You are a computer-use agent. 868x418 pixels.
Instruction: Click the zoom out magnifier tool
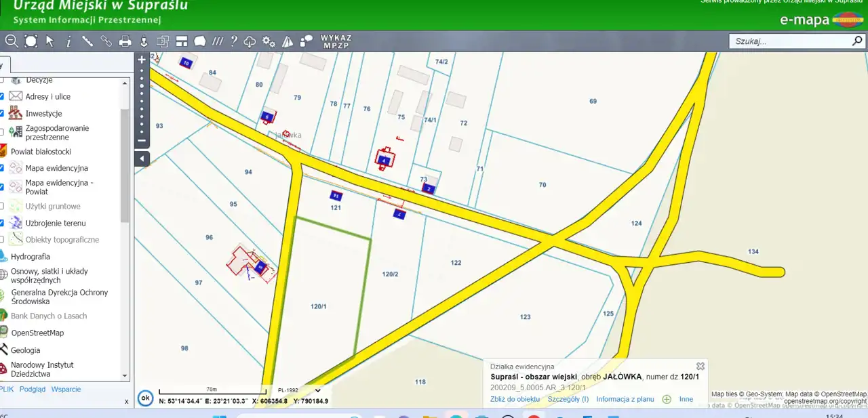tap(12, 41)
